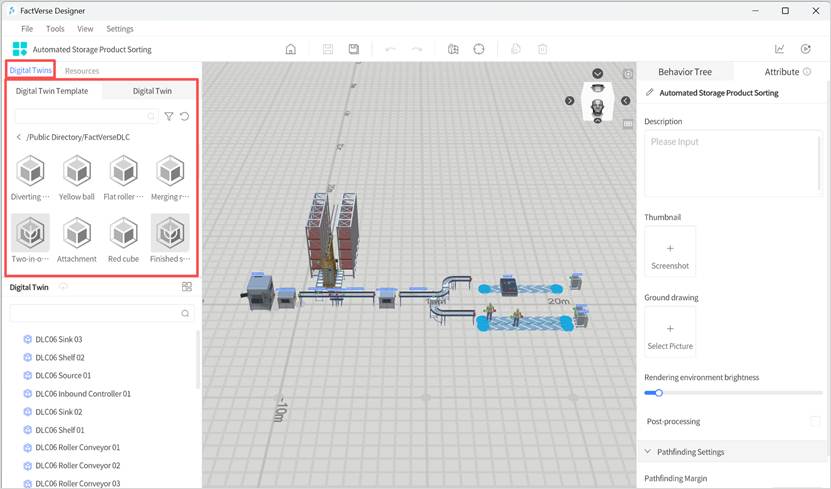
Task: Edit scene name with the pencil icon
Action: coord(650,93)
